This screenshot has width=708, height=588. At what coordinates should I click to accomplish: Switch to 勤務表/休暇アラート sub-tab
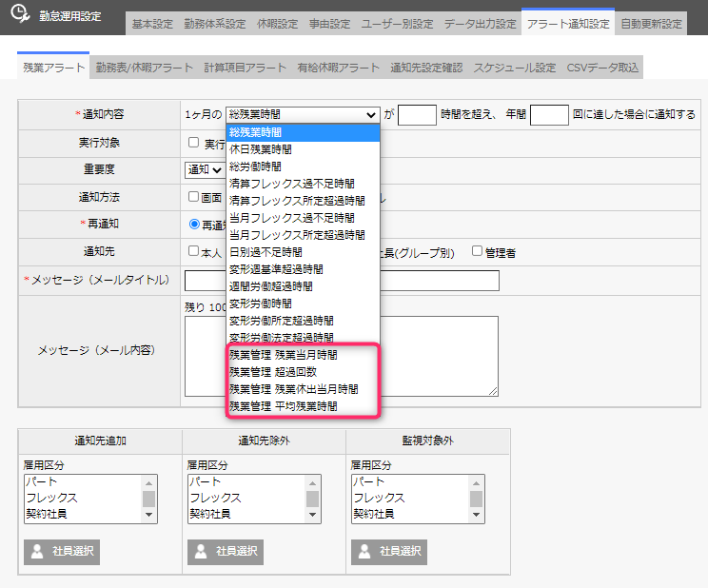[x=144, y=68]
